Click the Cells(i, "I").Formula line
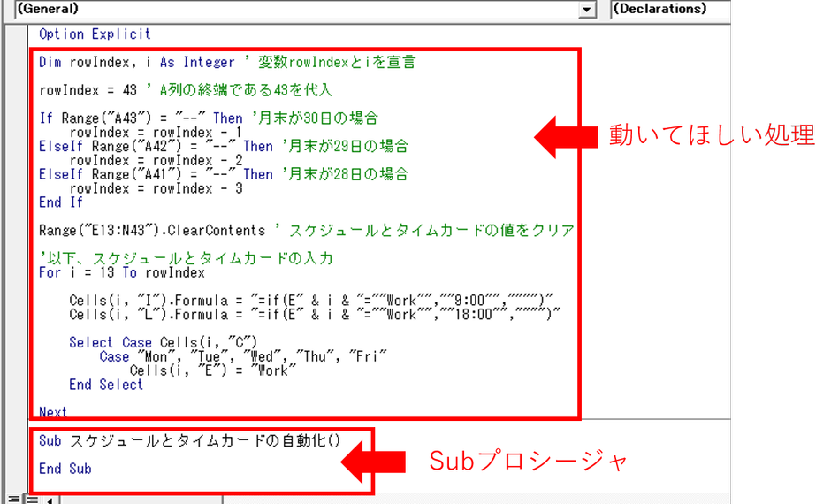The image size is (831, 504). 310,301
